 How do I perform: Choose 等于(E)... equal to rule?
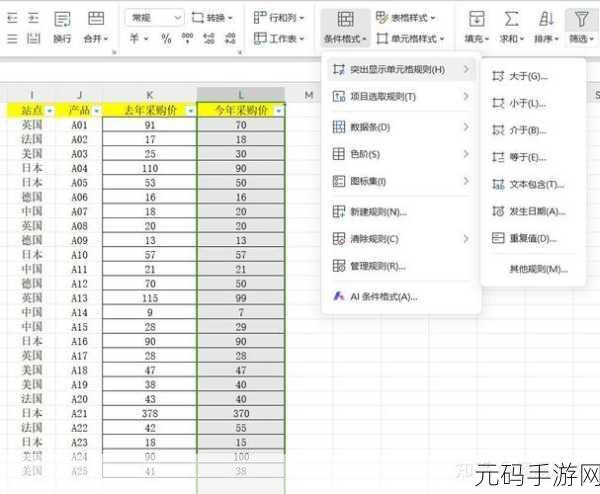pos(533,157)
